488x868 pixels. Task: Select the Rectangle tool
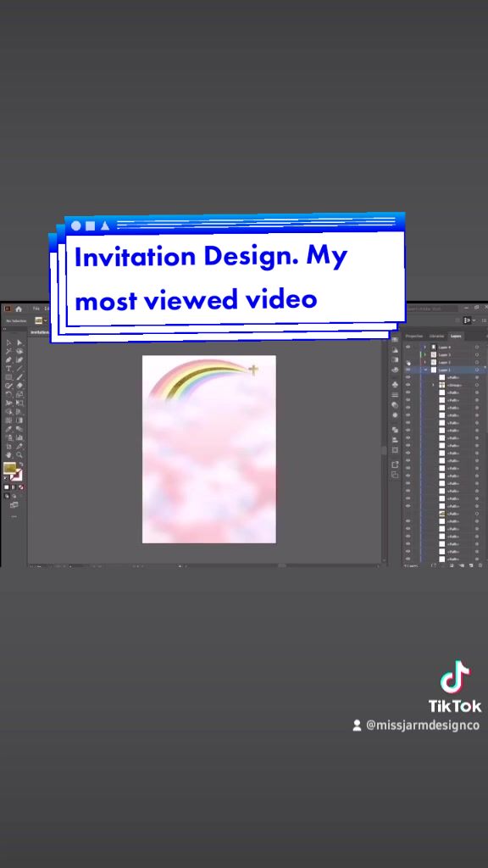point(8,377)
